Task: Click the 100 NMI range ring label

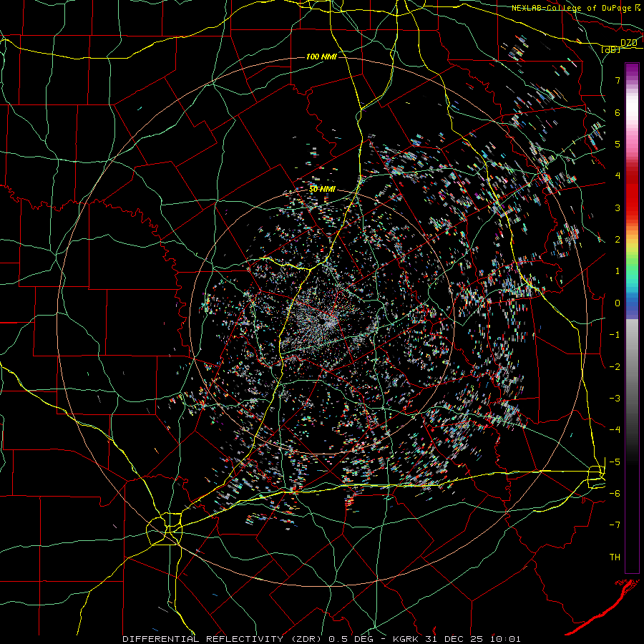Action: pos(321,57)
